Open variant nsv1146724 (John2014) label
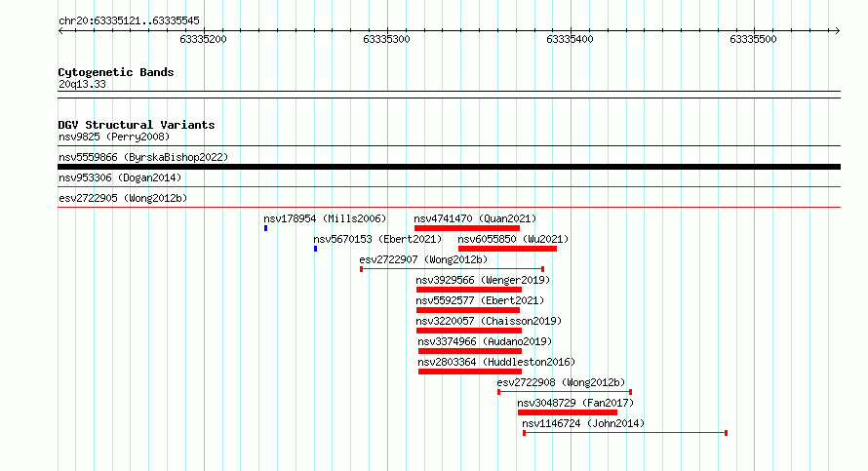This screenshot has width=868, height=471. (583, 423)
